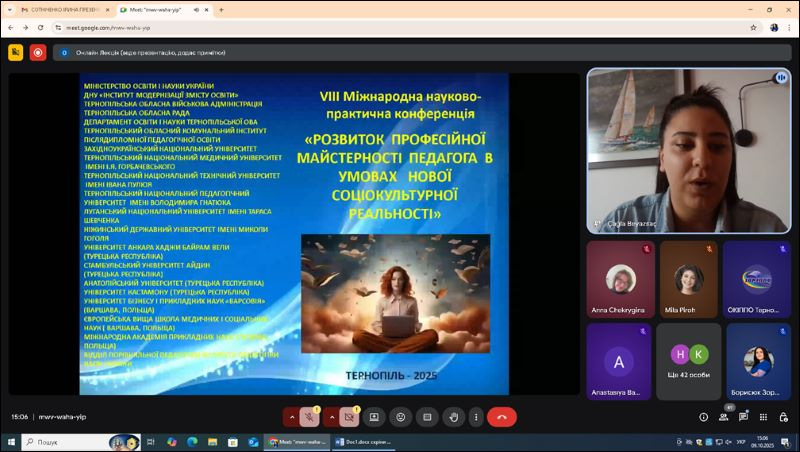The image size is (800, 452).
Task: Click the red leave call button
Action: click(x=502, y=417)
